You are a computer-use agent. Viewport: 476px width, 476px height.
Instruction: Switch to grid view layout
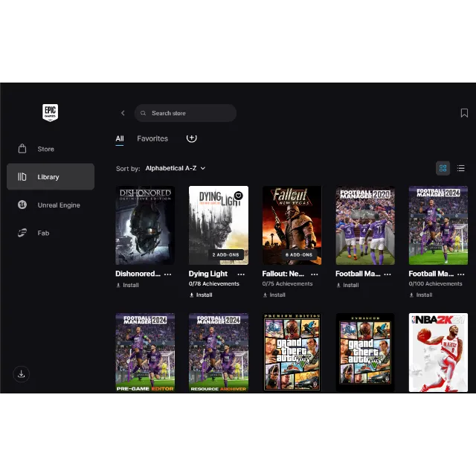pos(443,168)
